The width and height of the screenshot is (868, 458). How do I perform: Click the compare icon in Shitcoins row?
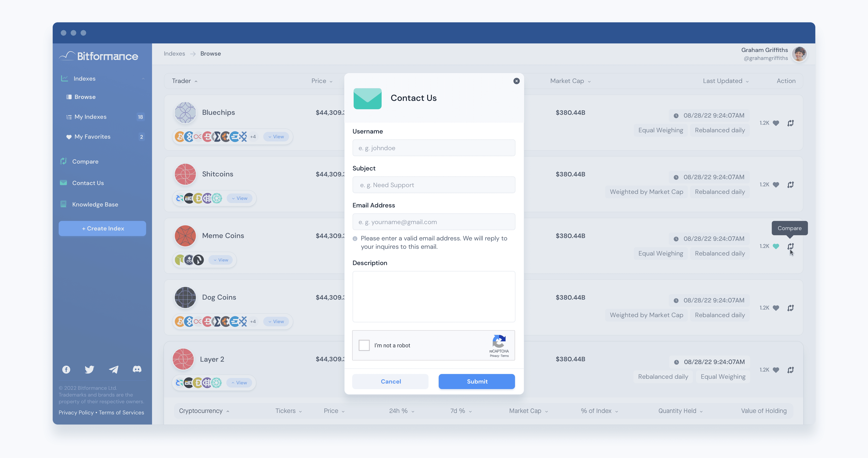click(x=790, y=185)
